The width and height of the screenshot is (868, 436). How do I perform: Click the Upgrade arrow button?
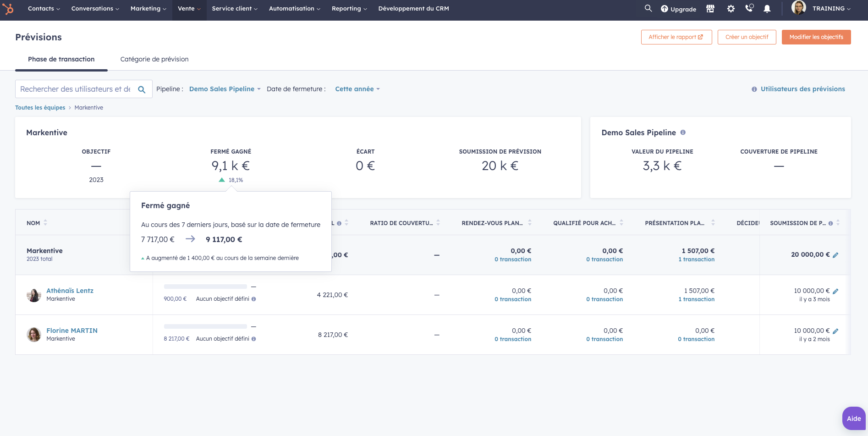678,9
